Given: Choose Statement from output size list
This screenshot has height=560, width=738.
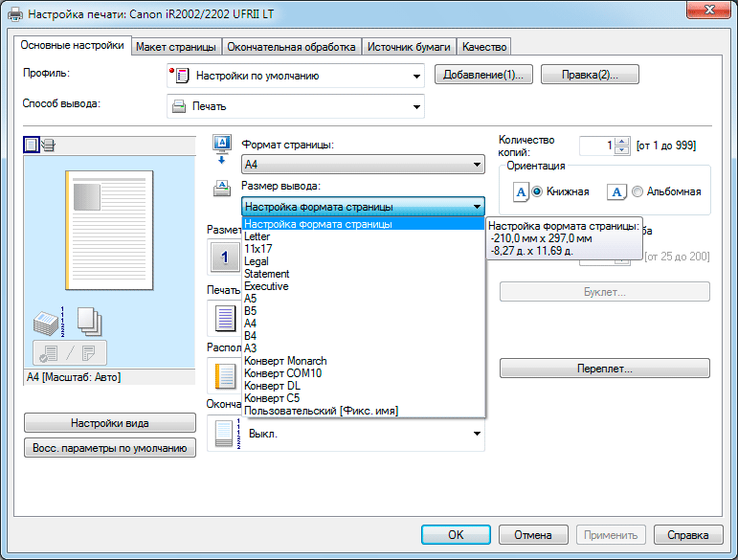Looking at the screenshot, I should (364, 274).
